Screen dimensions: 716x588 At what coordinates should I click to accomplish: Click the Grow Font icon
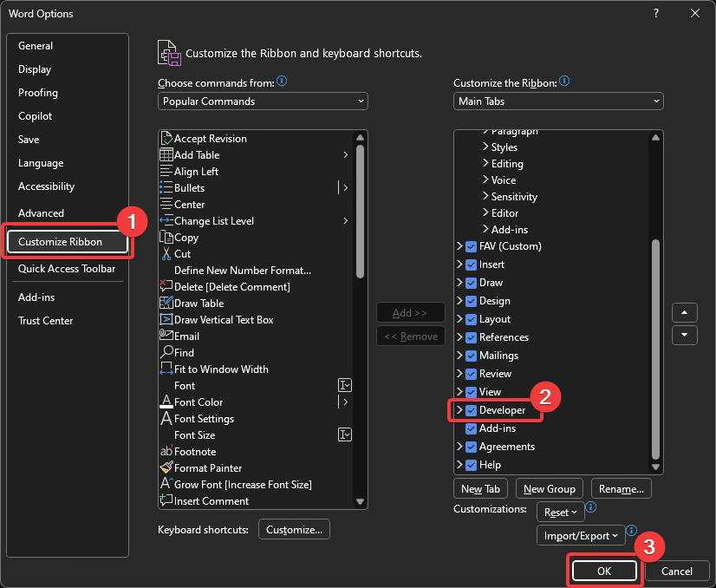tap(166, 483)
